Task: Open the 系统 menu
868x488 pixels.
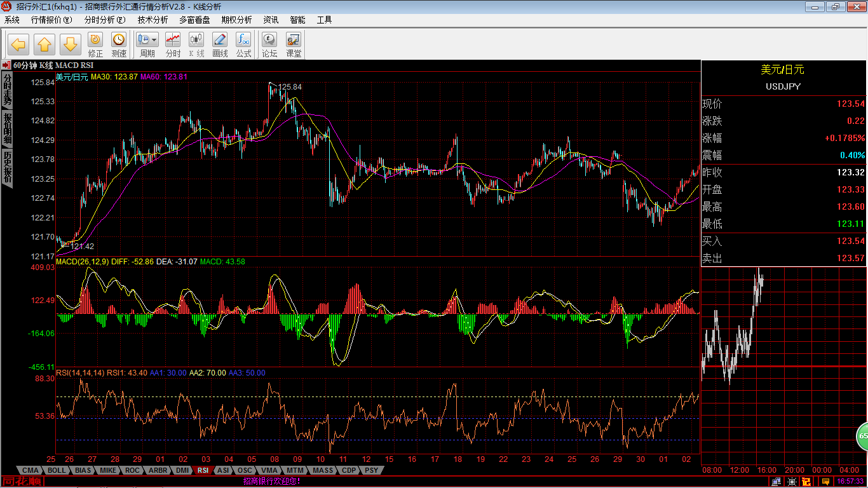Action: coord(12,20)
